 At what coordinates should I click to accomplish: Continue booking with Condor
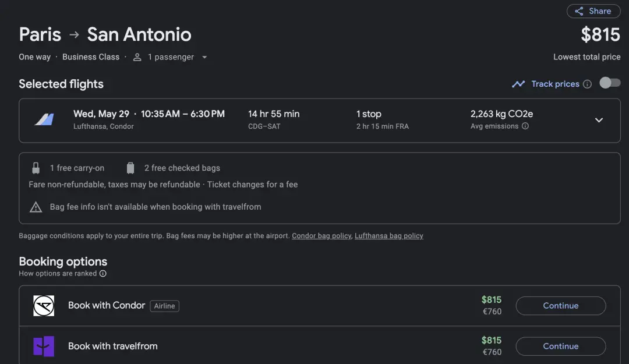point(560,306)
